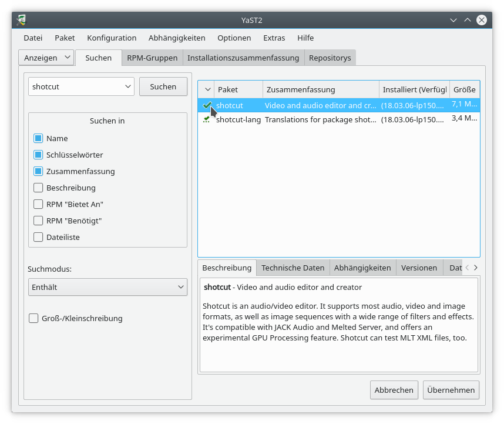Click summary "Video and audio editor and cr..."
504x424 pixels.
[321, 105]
